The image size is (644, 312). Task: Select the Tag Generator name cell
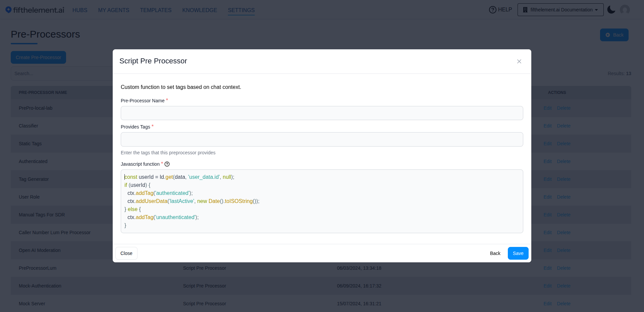(34, 179)
